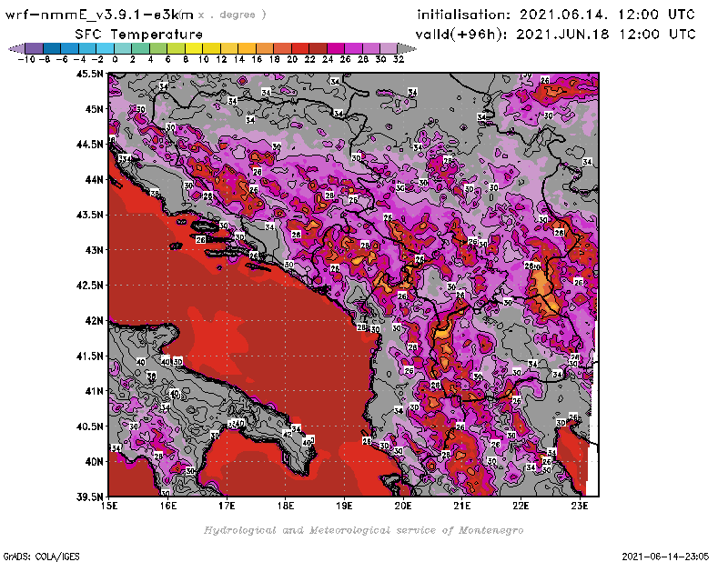The width and height of the screenshot is (728, 562).
Task: Click the 45.5N latitude axis label
Action: (89, 74)
